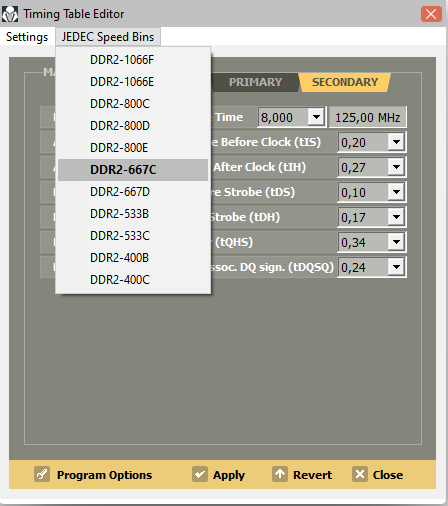Click the Timing Table Editor app icon

10,14
